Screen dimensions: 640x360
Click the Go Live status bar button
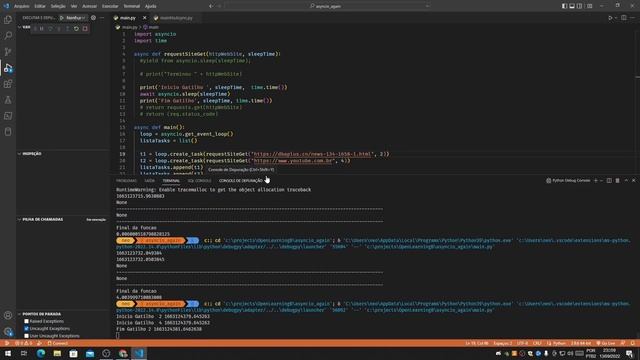coord(606,343)
